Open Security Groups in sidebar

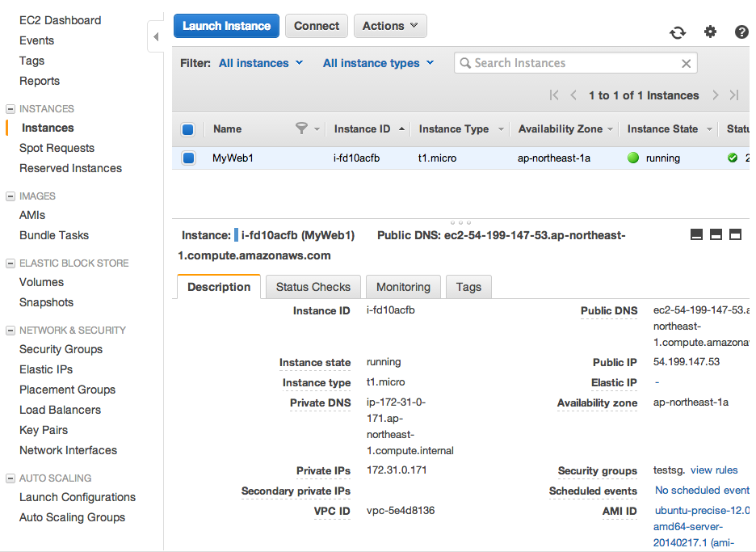61,349
